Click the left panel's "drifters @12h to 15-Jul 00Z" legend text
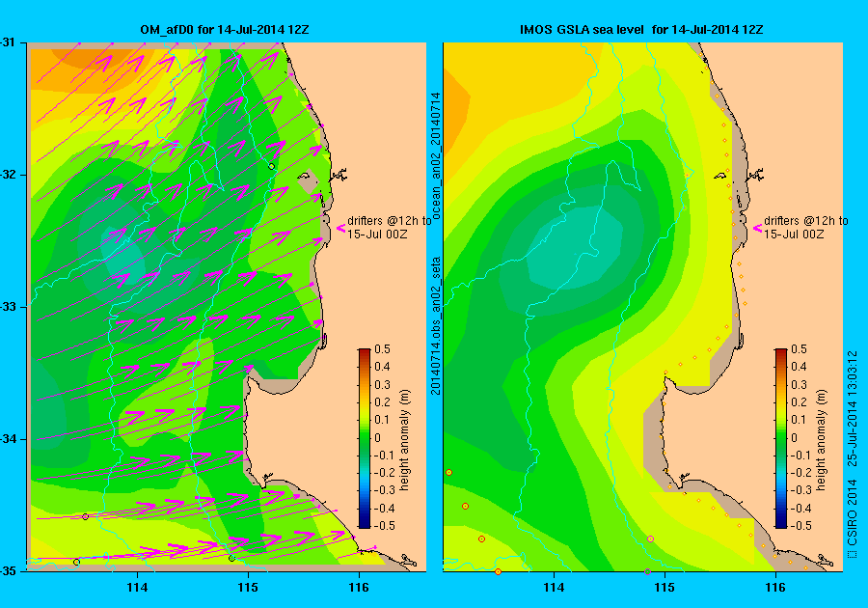 pyautogui.click(x=390, y=228)
